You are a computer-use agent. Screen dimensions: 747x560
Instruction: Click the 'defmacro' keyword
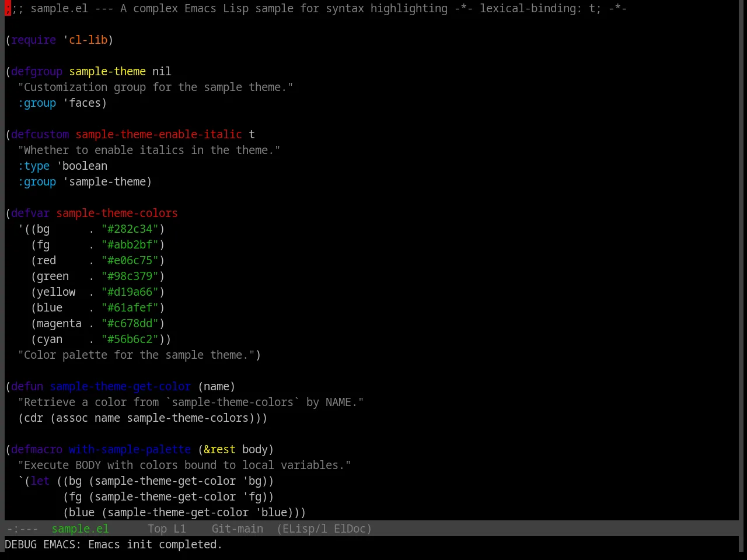(37, 449)
